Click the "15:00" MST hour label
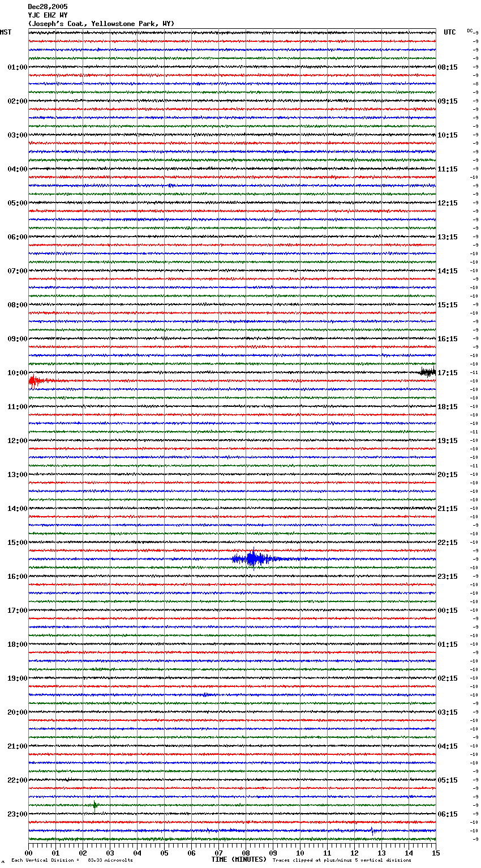The height and width of the screenshot is (868, 481). click(x=17, y=543)
